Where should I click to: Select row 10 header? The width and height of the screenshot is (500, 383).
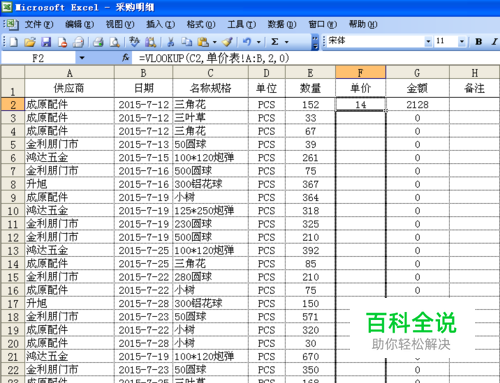point(13,211)
